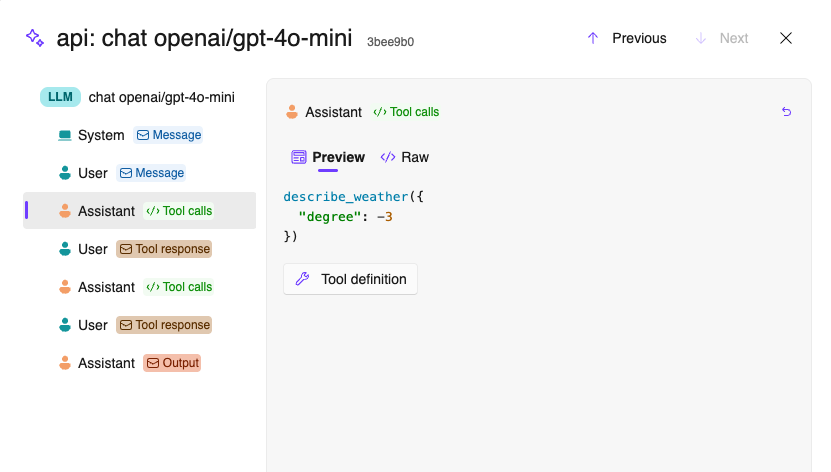The width and height of the screenshot is (831, 472).
Task: Select the System Message row
Action: click(x=139, y=135)
